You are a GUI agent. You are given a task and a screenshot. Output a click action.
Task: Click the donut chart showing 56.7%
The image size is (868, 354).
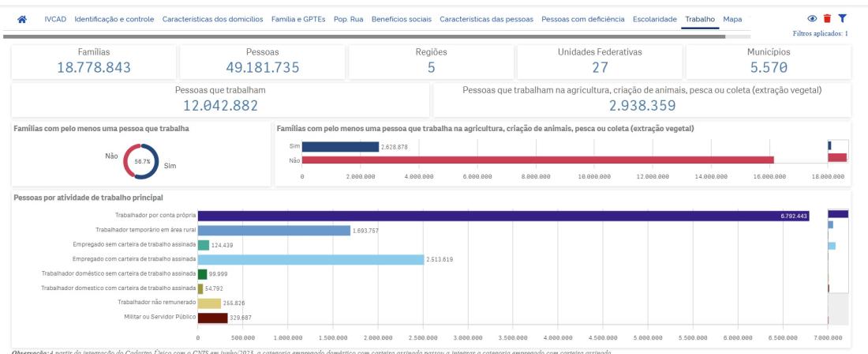(142, 161)
